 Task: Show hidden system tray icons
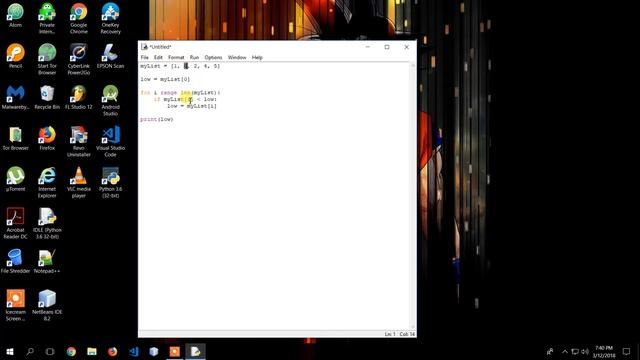coord(565,351)
